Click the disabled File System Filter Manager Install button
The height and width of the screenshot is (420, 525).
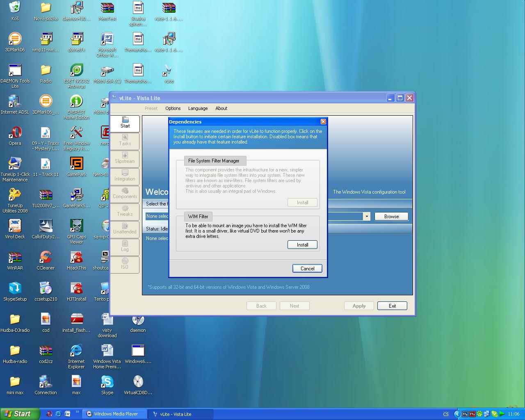pos(302,203)
